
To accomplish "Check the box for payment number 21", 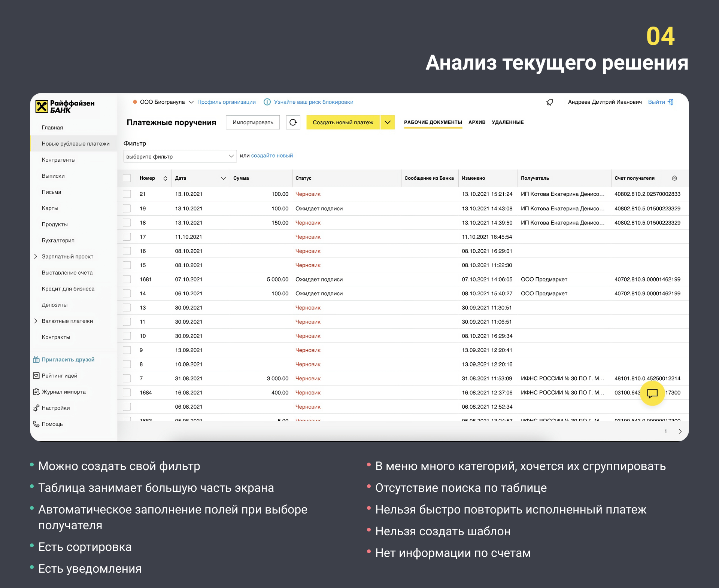I will tap(127, 194).
